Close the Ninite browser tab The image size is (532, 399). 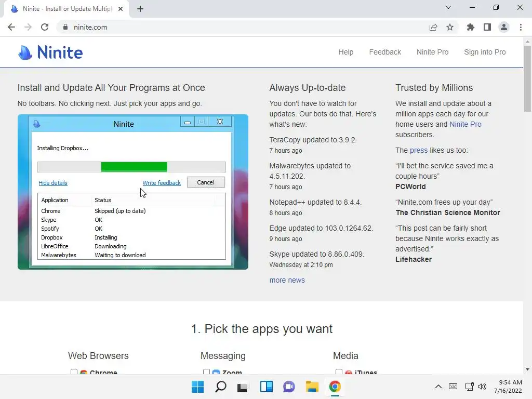click(x=121, y=9)
